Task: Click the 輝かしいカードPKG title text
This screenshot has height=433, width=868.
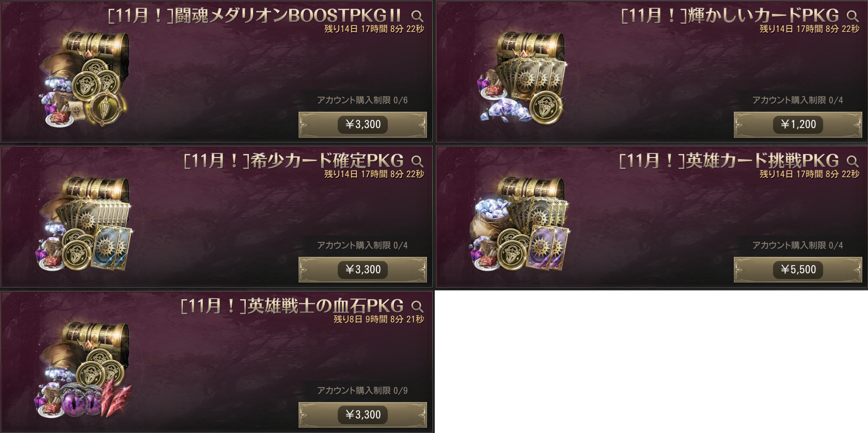Action: pyautogui.click(x=730, y=16)
